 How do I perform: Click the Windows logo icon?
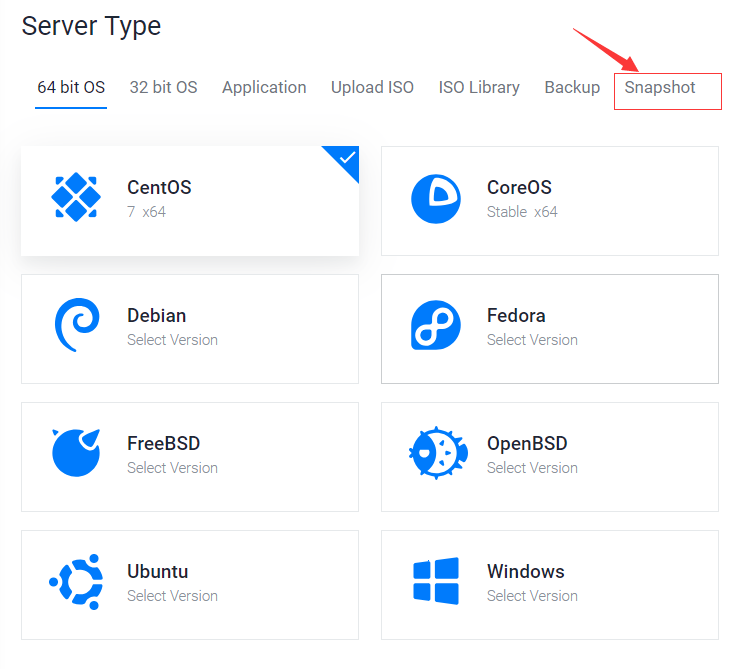436,581
